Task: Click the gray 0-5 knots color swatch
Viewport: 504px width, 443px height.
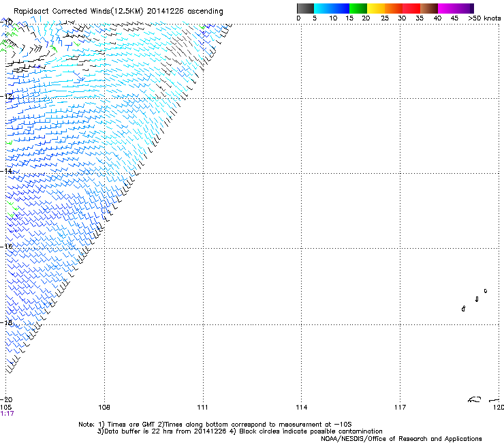Action: tap(305, 8)
